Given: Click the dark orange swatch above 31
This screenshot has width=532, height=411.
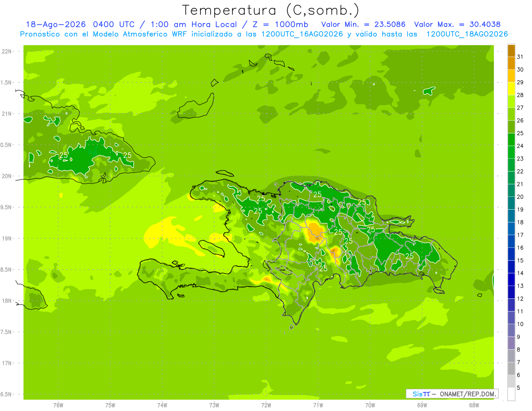Looking at the screenshot, I should (511, 51).
